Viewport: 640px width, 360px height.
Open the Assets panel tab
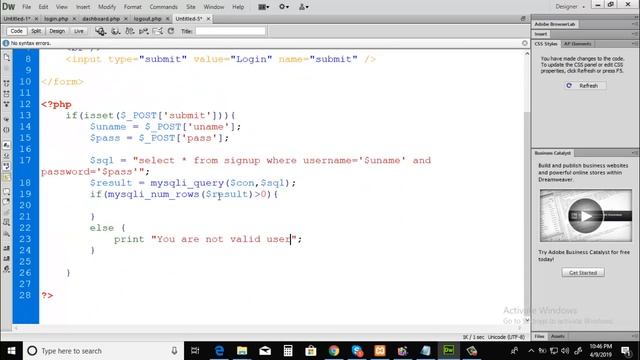pos(558,336)
